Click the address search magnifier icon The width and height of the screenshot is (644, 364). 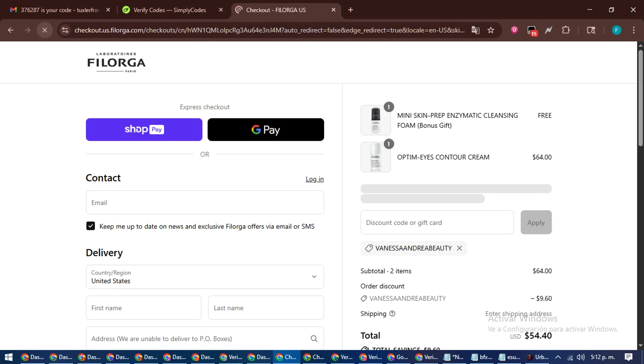pos(314,339)
